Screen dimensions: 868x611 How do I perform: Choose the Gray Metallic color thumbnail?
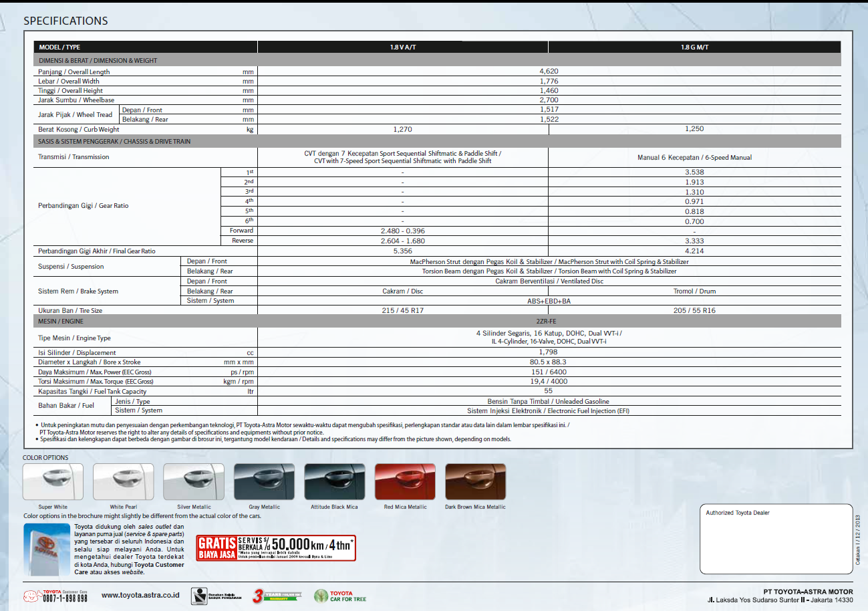(265, 482)
